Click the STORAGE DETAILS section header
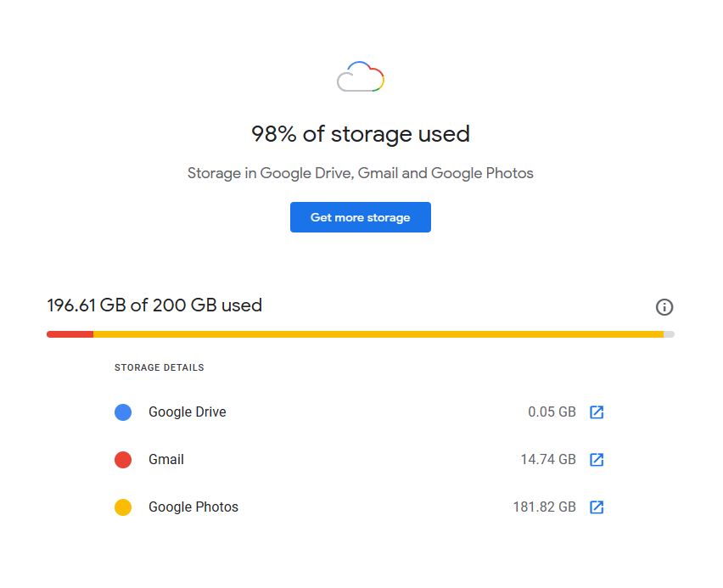This screenshot has width=723, height=588. click(x=160, y=368)
